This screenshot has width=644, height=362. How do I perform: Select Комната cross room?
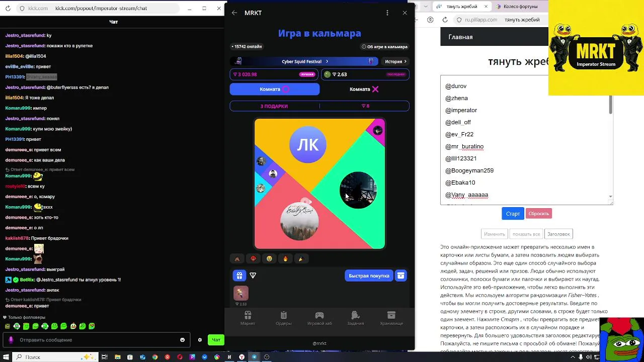point(364,89)
